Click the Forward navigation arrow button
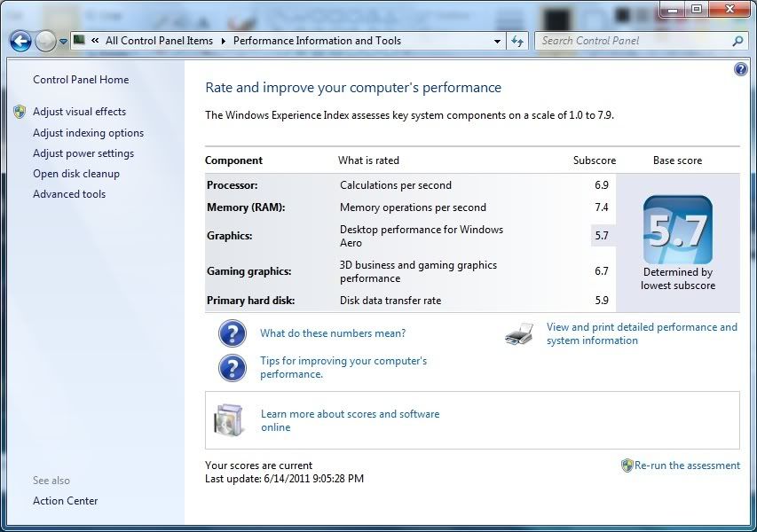 45,41
